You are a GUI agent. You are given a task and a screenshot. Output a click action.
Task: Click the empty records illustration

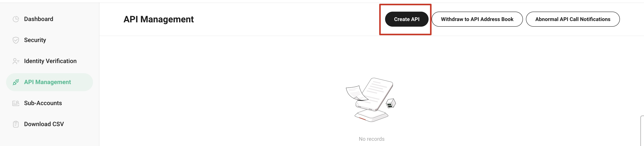tap(371, 100)
